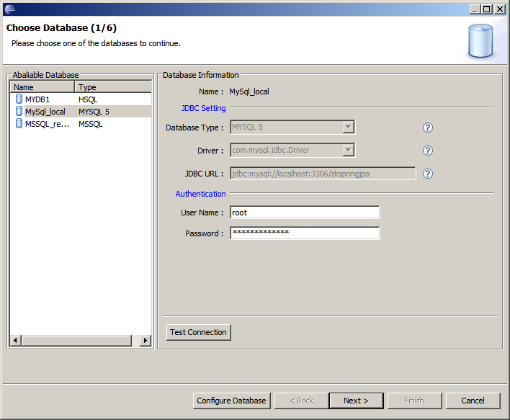510x420 pixels.
Task: Click the disabled Finish button
Action: 414,401
